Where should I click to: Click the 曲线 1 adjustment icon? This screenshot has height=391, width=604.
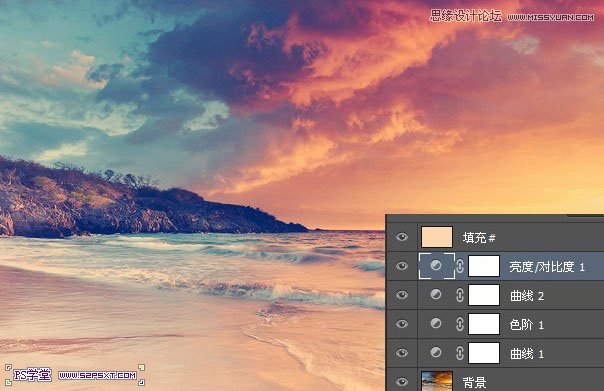pyautogui.click(x=436, y=352)
